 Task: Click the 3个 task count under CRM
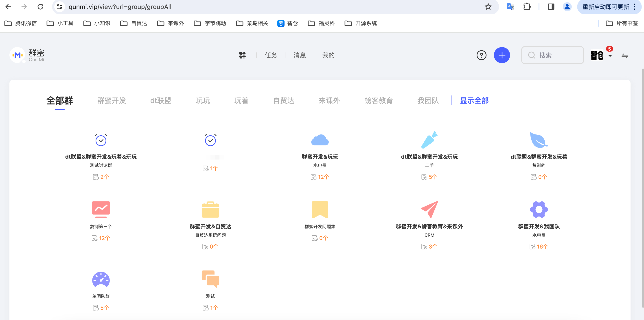click(x=429, y=246)
